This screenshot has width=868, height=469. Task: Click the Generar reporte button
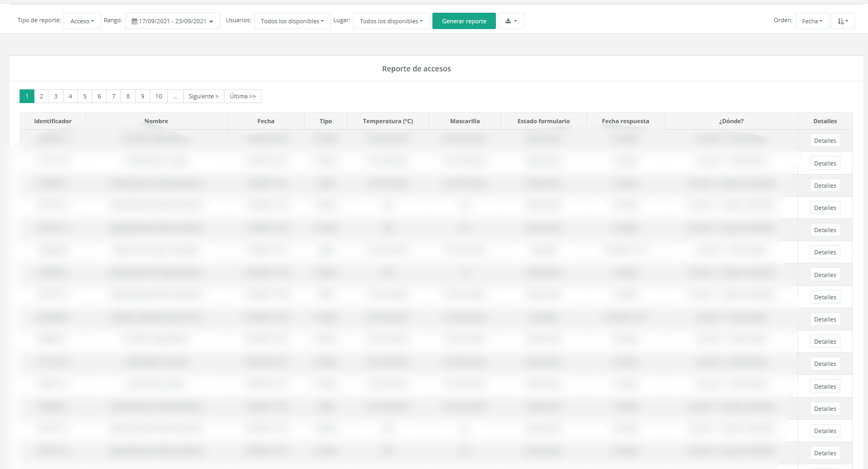464,21
